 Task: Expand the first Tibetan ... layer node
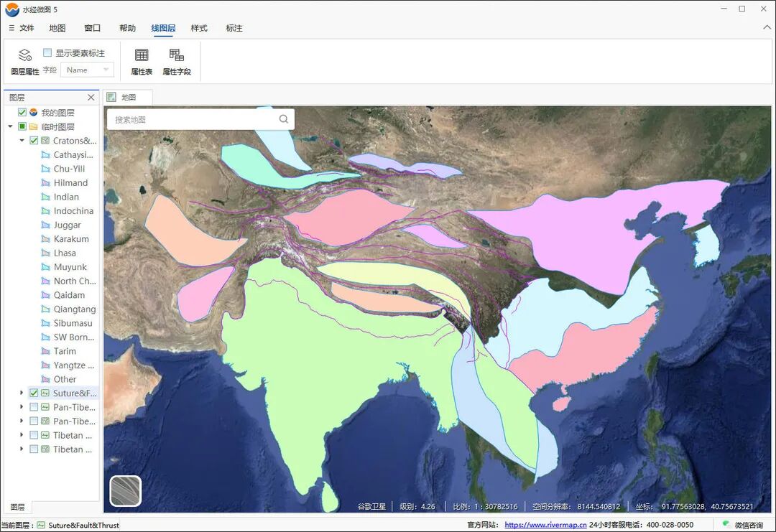pyautogui.click(x=22, y=435)
